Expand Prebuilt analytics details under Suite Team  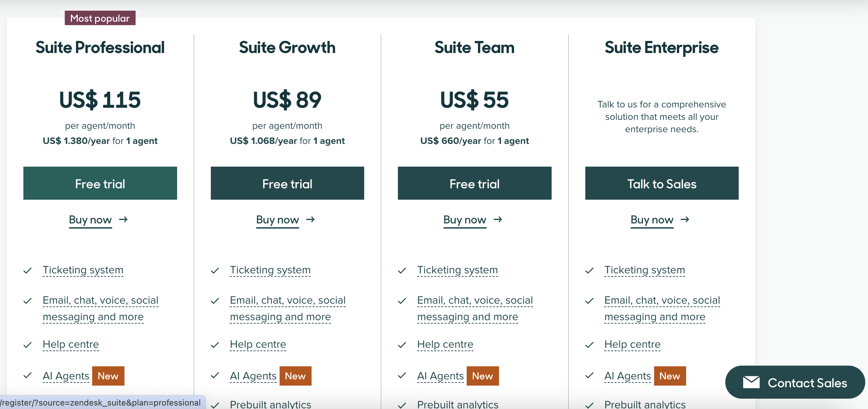point(457,405)
